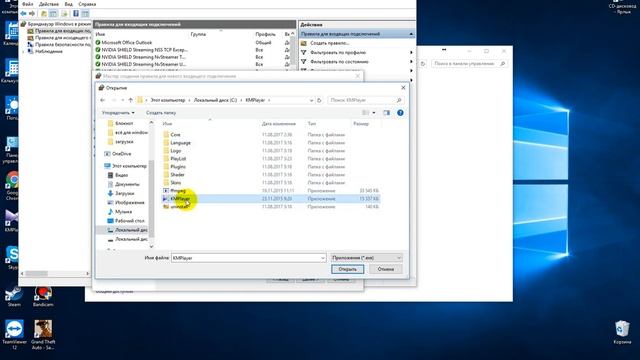Collapse the inbound rules actions section
Screen dimensions: 640x360
(411, 34)
